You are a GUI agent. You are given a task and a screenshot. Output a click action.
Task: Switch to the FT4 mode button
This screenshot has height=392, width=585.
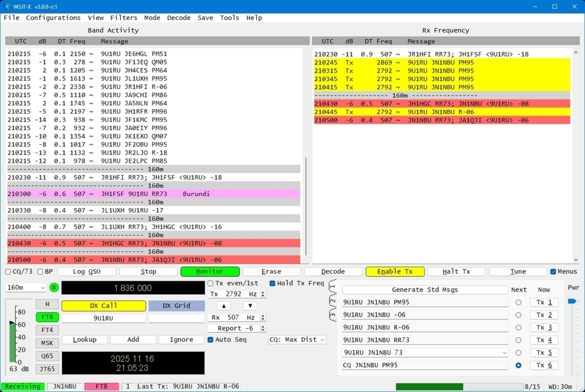click(47, 330)
